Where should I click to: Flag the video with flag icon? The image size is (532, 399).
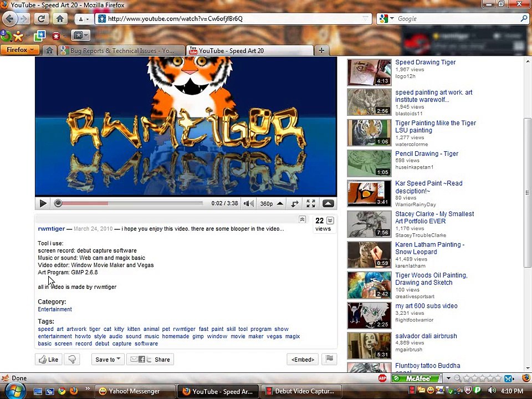click(x=329, y=359)
